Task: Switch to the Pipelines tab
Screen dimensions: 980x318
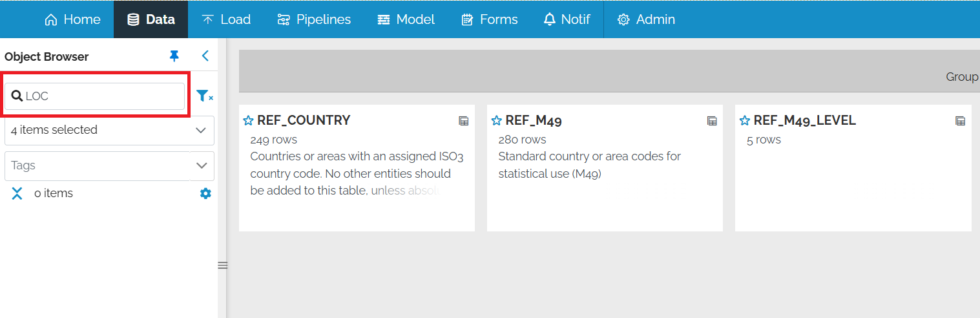Action: (x=314, y=19)
